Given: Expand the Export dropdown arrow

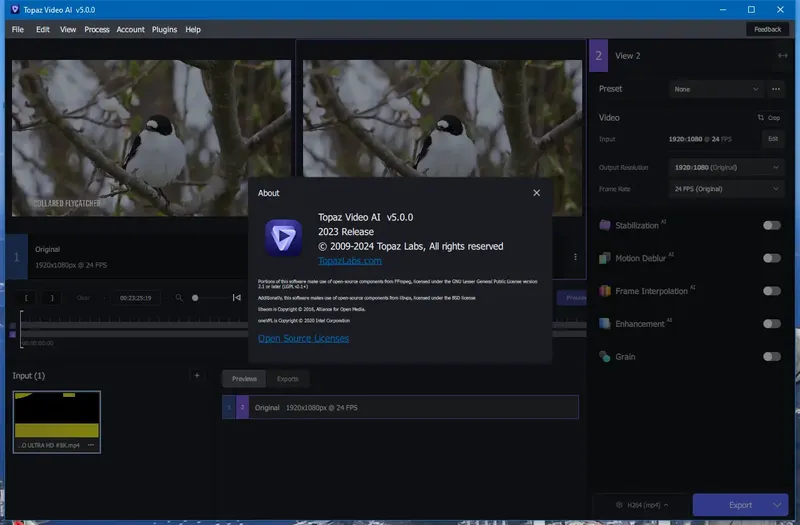Looking at the screenshot, I should (777, 505).
